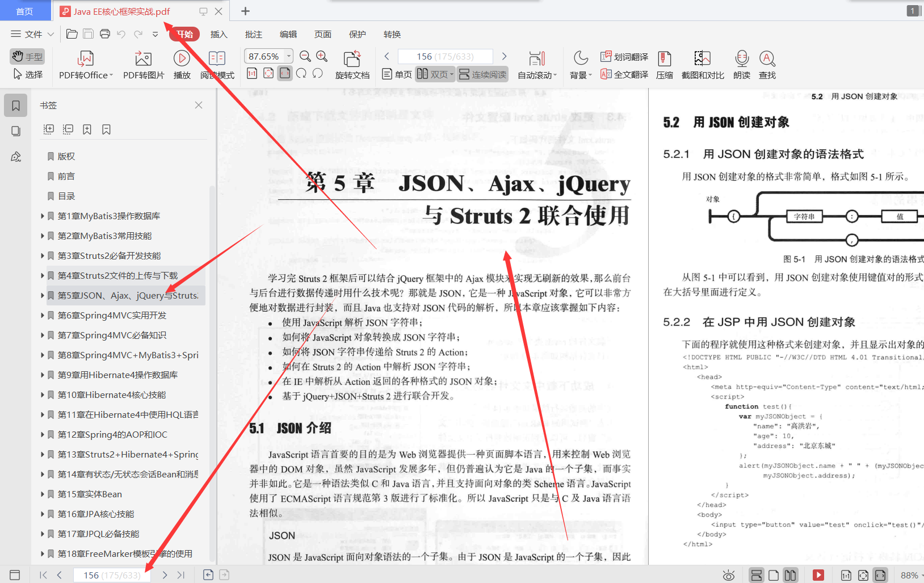Go to the 首页 home tab
Viewport: 924px width, 583px height.
point(25,11)
